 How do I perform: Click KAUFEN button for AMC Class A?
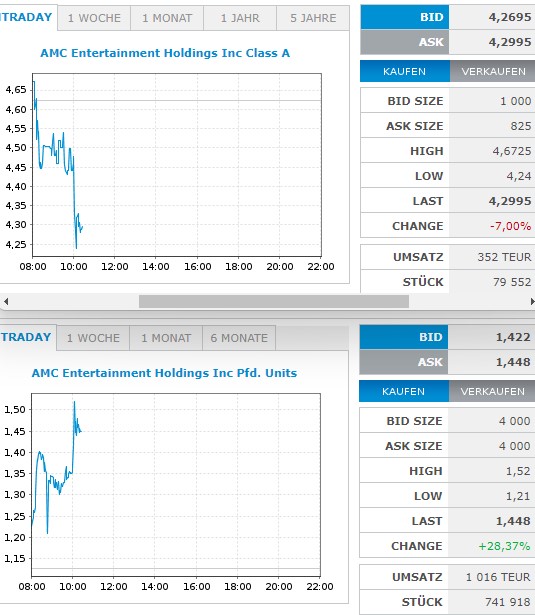click(x=404, y=71)
